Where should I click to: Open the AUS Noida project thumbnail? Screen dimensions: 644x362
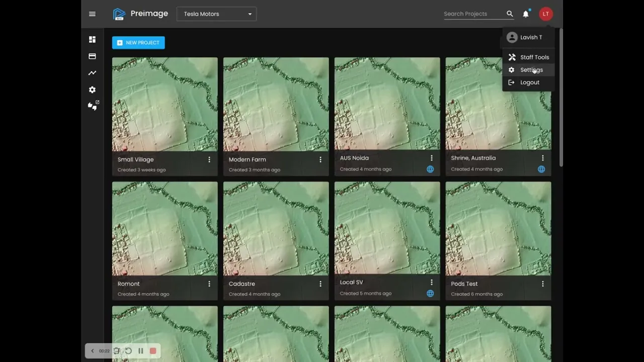pyautogui.click(x=387, y=104)
